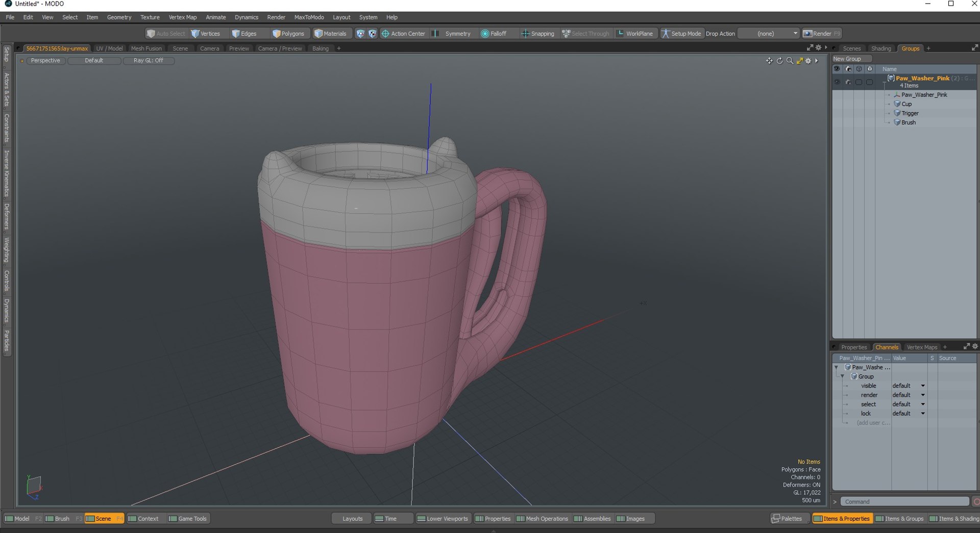Click the viewport right arrow icon

(x=817, y=61)
